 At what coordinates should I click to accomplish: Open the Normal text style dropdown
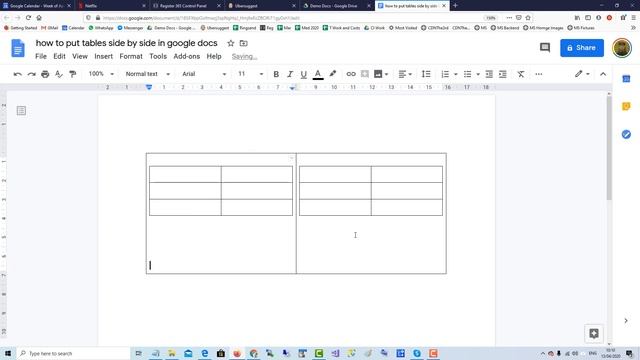coord(148,74)
